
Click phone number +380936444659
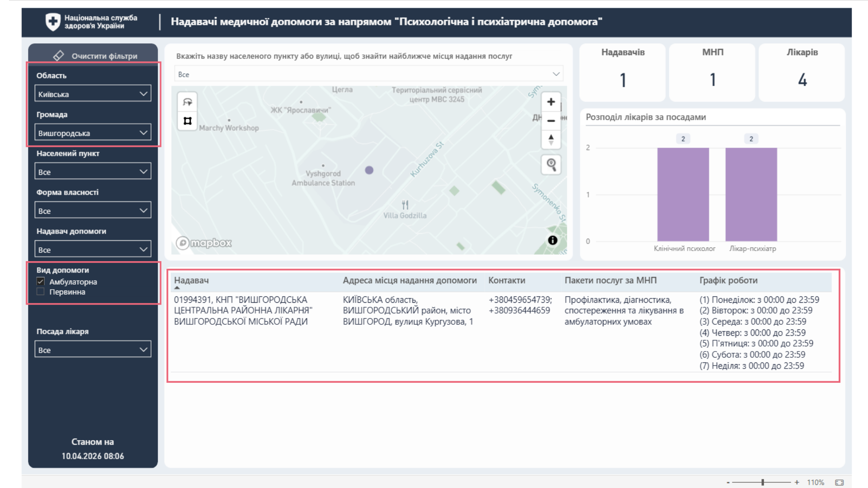[519, 310]
